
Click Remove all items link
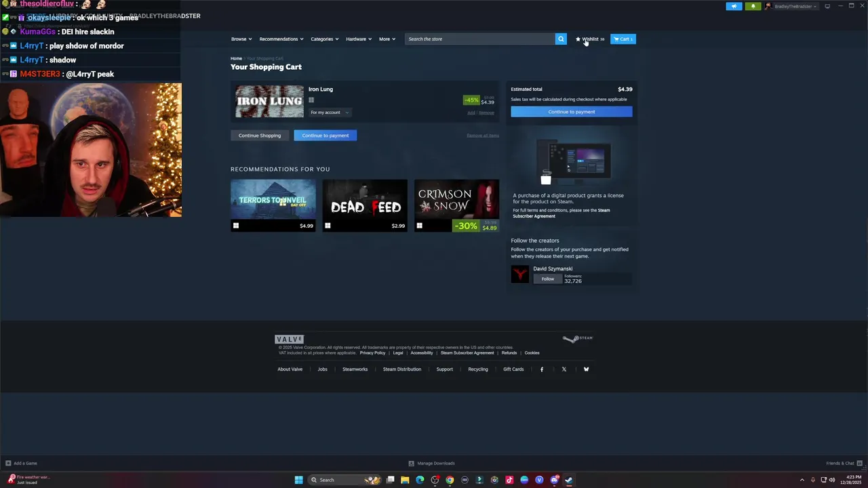coord(483,136)
